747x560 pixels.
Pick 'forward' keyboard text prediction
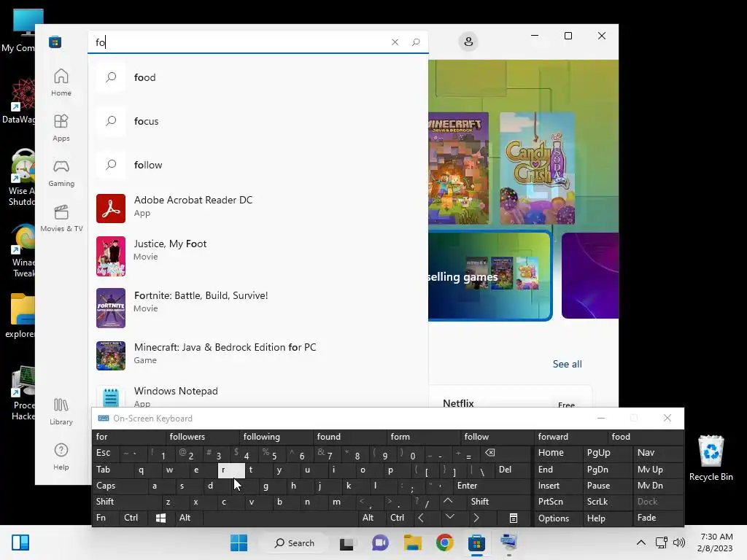coord(570,437)
